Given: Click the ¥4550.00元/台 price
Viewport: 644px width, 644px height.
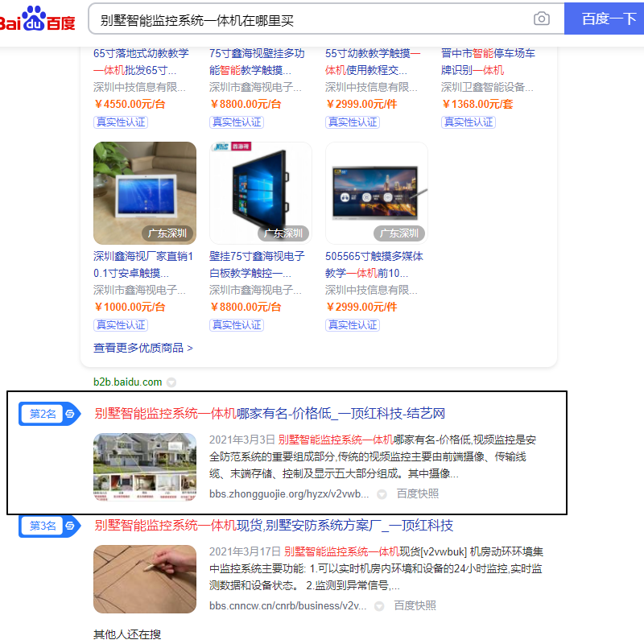Looking at the screenshot, I should point(130,105).
